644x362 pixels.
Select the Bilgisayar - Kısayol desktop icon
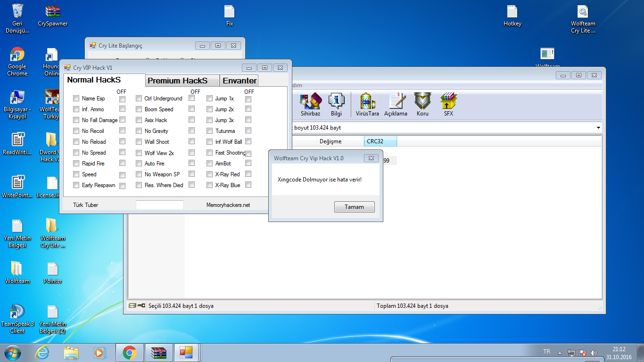click(x=17, y=105)
